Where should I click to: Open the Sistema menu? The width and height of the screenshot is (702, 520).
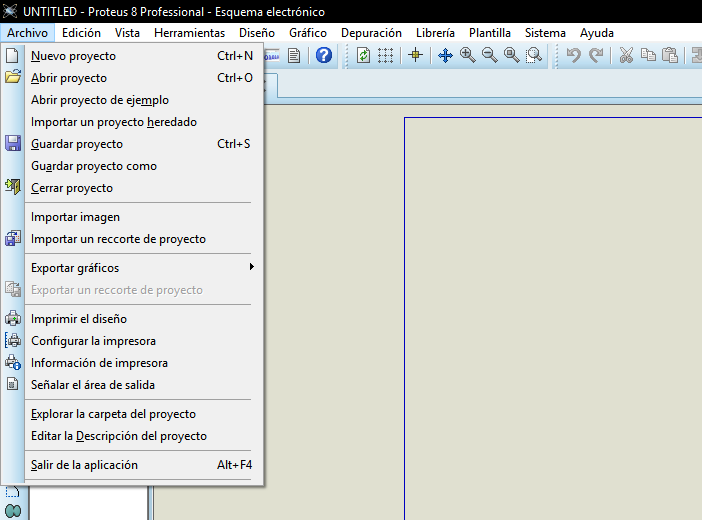pyautogui.click(x=545, y=33)
